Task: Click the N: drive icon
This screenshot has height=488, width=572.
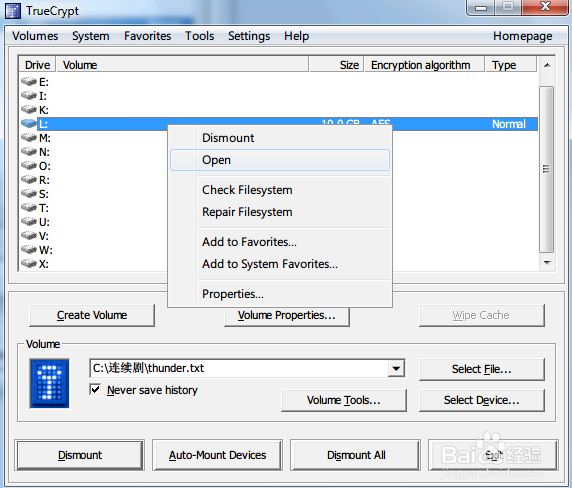Action: pyautogui.click(x=29, y=151)
